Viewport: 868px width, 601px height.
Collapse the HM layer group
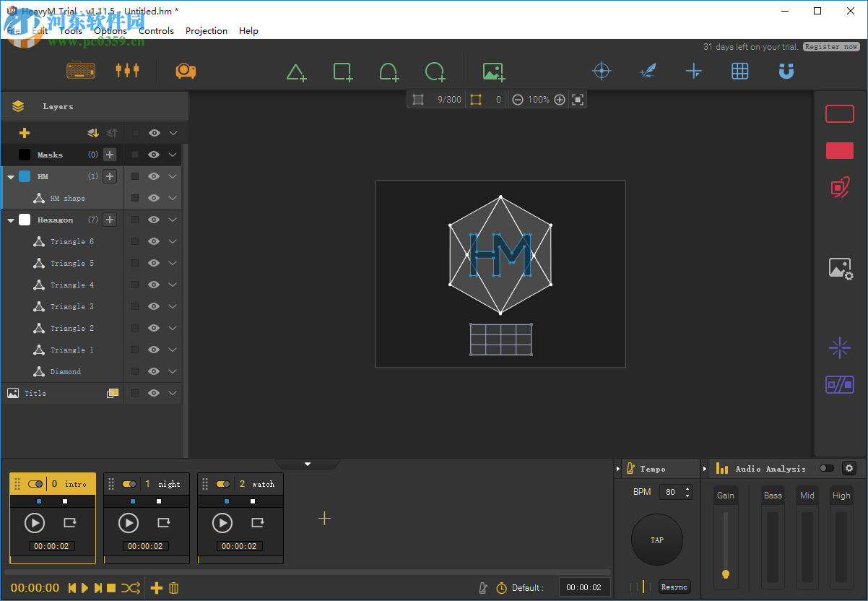click(x=11, y=177)
